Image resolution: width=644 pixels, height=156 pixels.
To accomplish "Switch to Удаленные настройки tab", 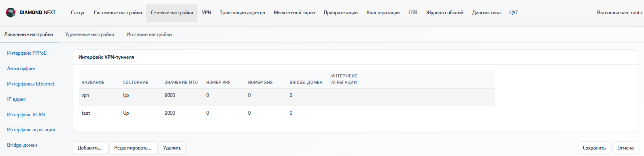I will click(89, 34).
